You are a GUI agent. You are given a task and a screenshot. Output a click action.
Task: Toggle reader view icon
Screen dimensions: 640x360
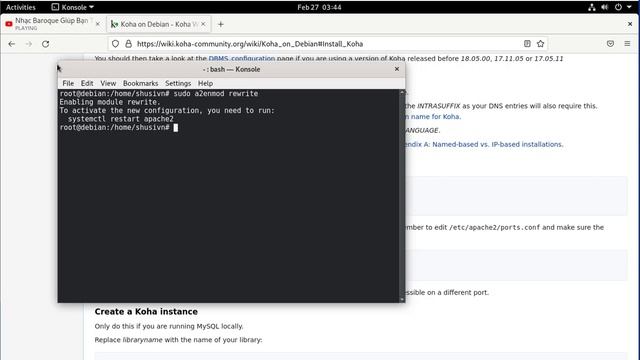coord(527,44)
